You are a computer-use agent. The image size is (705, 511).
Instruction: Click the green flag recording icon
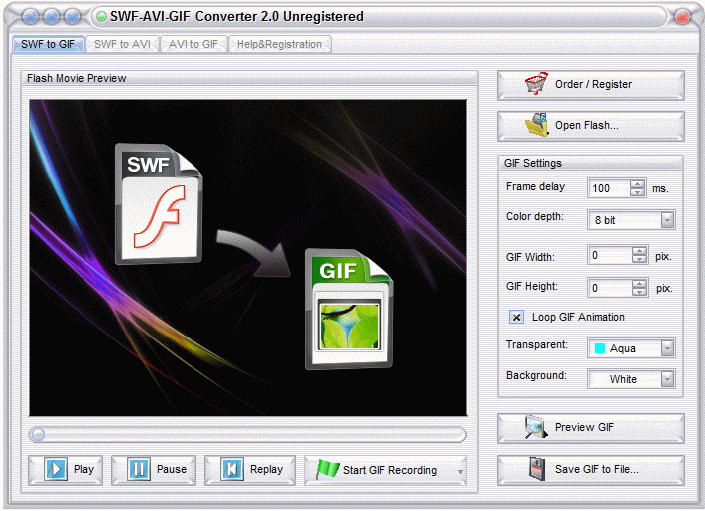(x=327, y=469)
